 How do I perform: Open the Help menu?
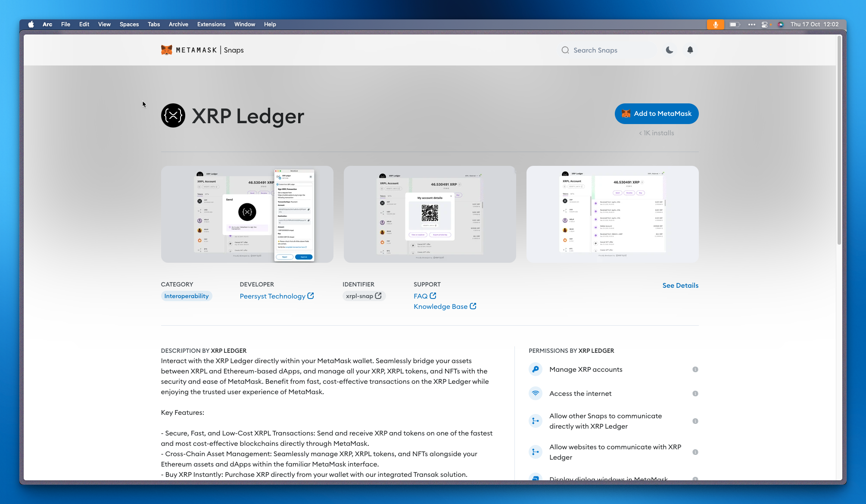tap(270, 24)
